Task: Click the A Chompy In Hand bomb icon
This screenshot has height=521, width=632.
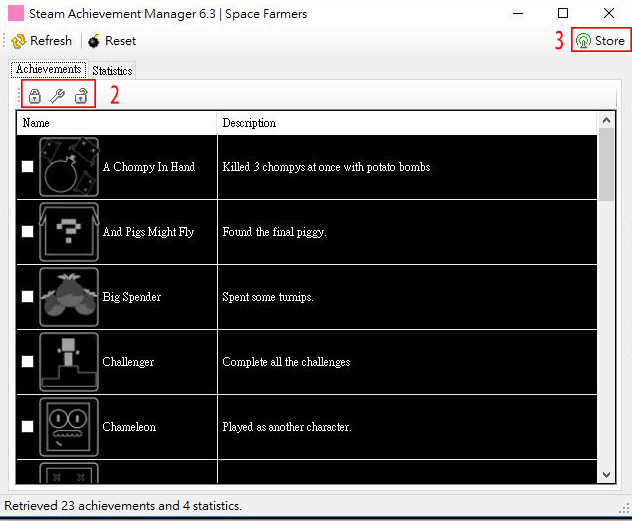Action: pyautogui.click(x=69, y=167)
